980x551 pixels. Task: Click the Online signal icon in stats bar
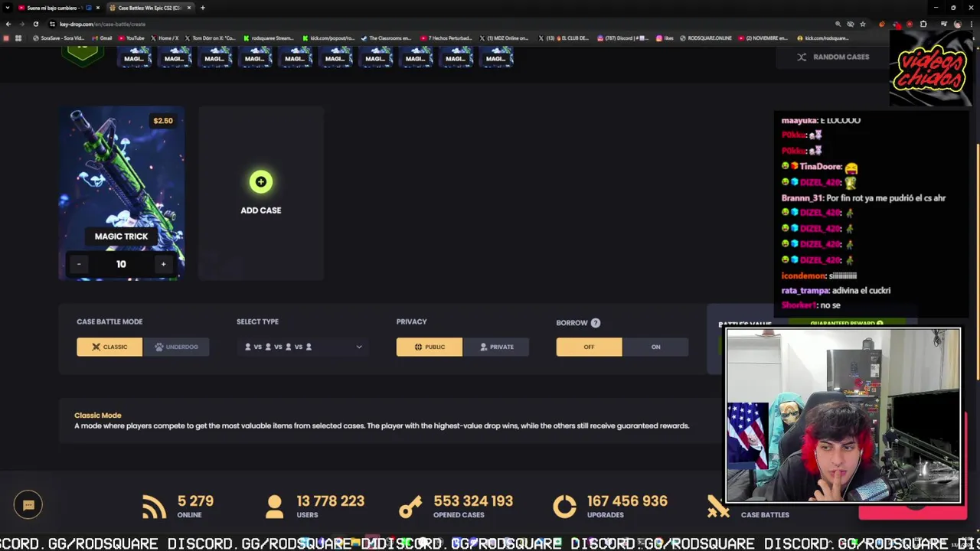[x=154, y=507]
